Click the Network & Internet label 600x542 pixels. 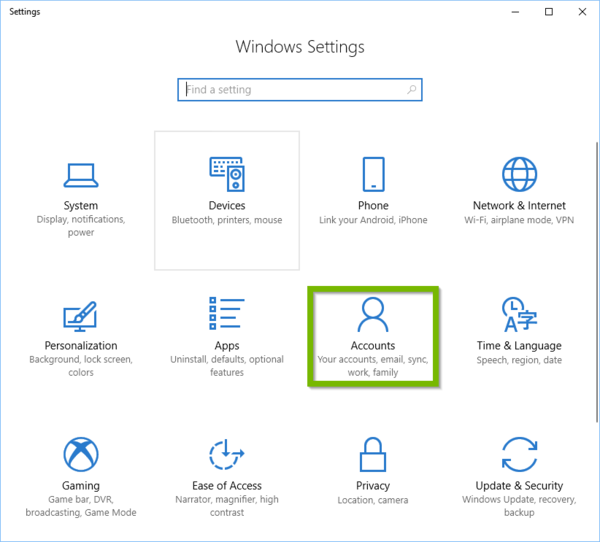pos(519,206)
